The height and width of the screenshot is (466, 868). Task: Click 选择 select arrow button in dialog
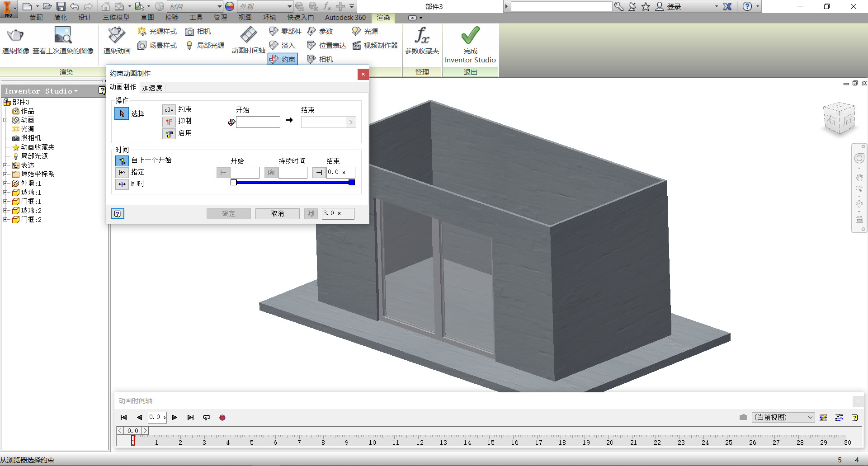pyautogui.click(x=122, y=113)
